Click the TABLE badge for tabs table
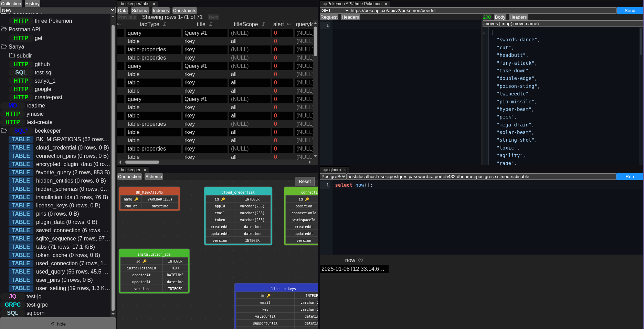This screenshot has width=644, height=329. tap(21, 247)
